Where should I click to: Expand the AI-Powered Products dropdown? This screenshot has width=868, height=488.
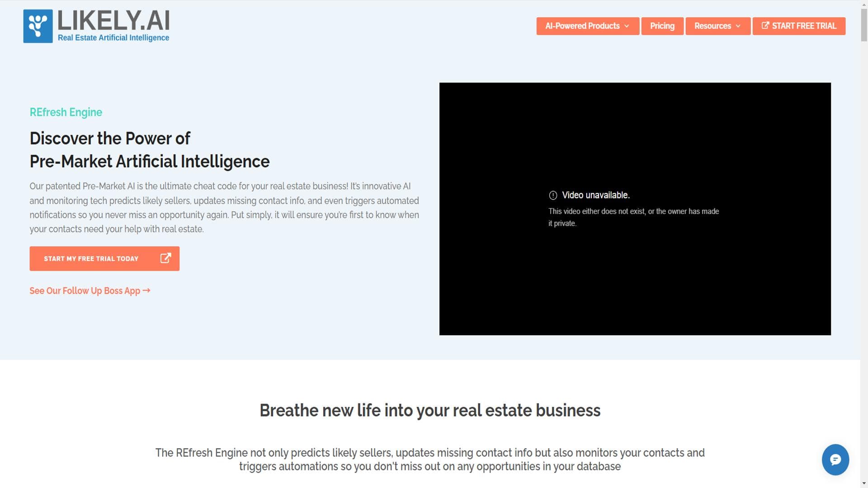[x=627, y=26]
